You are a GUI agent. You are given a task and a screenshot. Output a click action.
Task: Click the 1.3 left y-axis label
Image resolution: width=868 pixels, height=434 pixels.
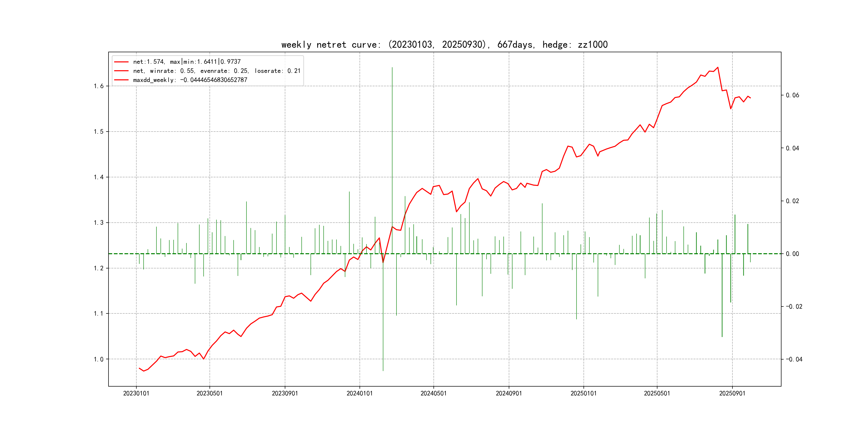click(99, 223)
